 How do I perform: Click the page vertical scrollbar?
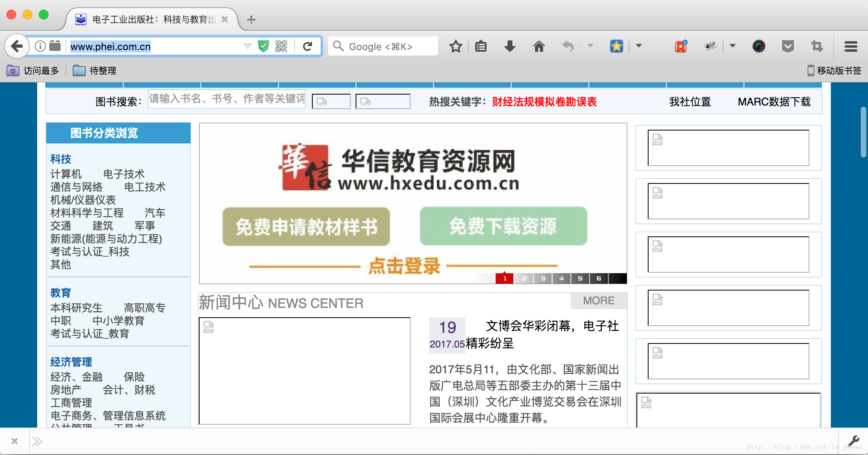(x=864, y=132)
